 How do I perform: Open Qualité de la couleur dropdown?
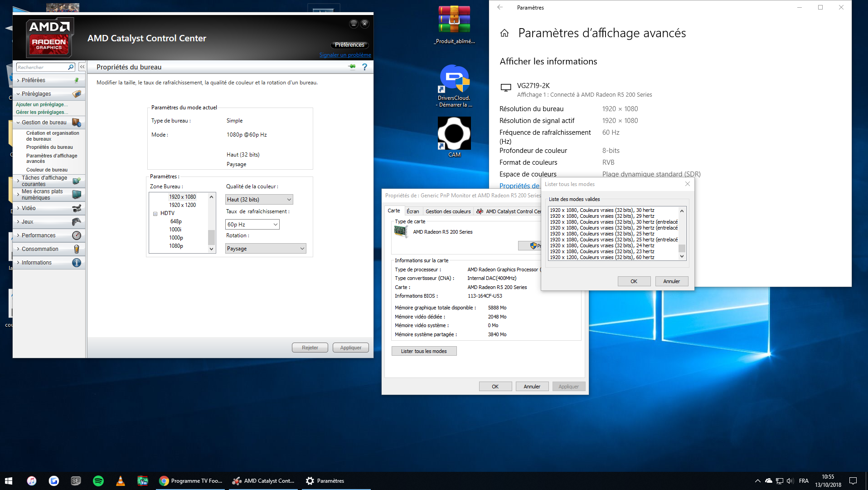(x=259, y=200)
